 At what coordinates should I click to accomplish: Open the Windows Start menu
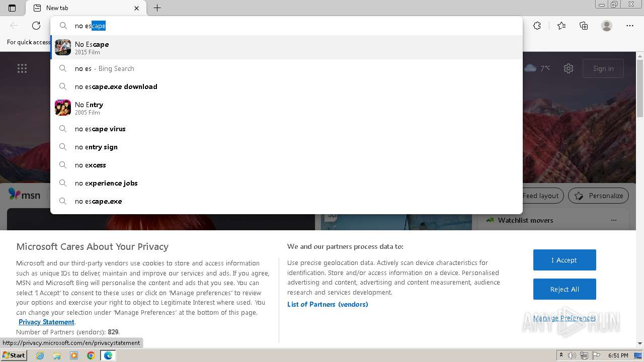pyautogui.click(x=14, y=355)
